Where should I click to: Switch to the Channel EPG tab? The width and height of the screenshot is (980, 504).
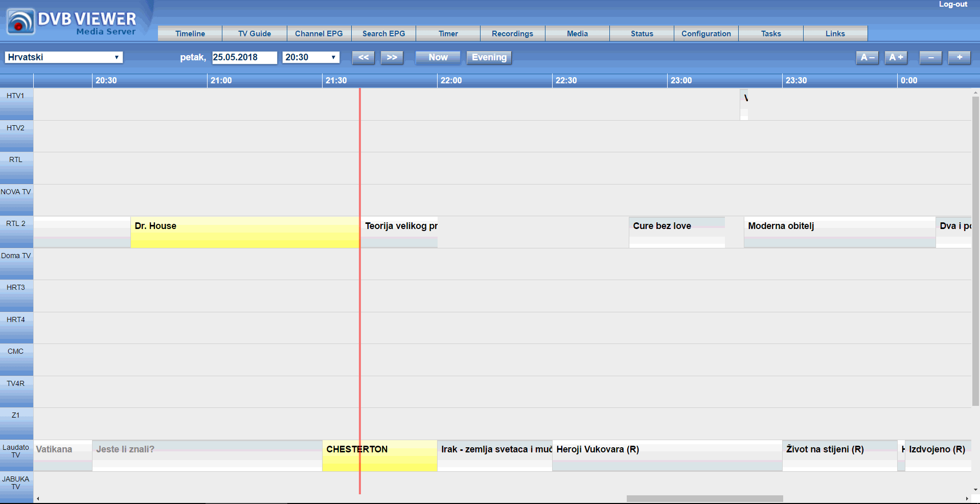click(319, 34)
